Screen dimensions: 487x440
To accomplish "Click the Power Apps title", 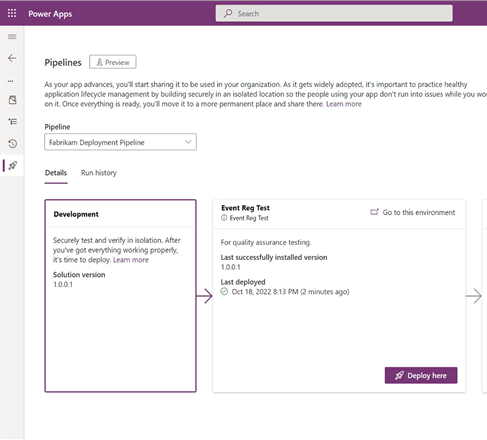I will click(50, 14).
